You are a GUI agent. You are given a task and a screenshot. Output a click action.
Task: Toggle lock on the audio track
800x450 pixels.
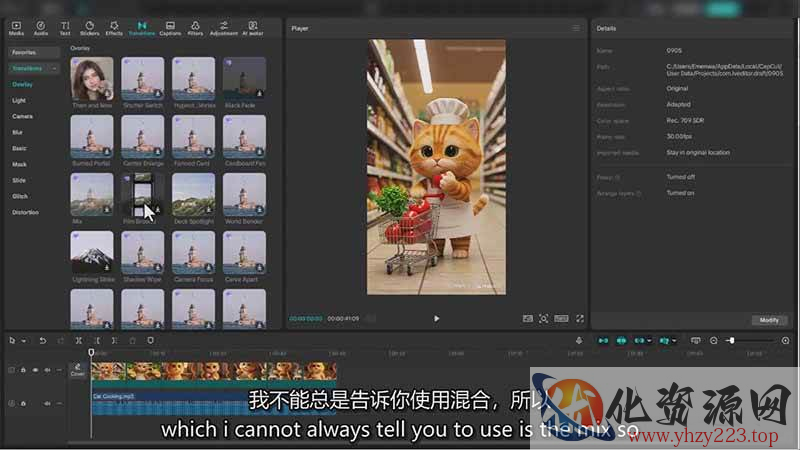pyautogui.click(x=23, y=403)
